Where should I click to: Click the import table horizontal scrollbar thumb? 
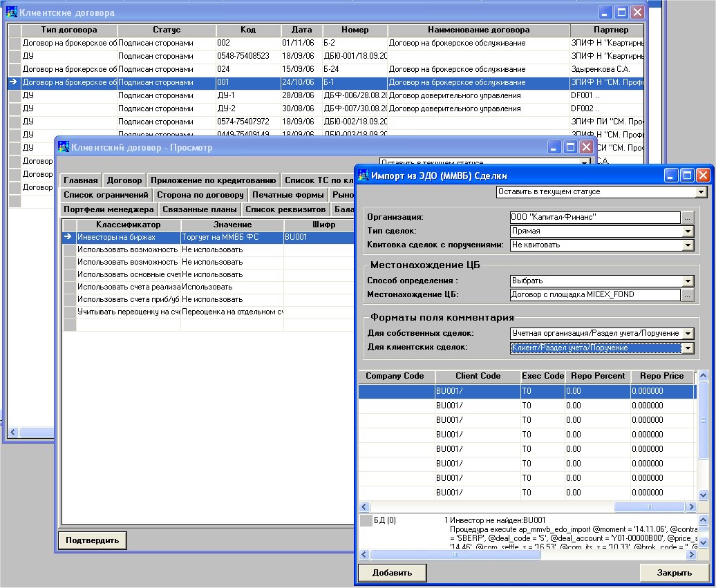pos(650,506)
